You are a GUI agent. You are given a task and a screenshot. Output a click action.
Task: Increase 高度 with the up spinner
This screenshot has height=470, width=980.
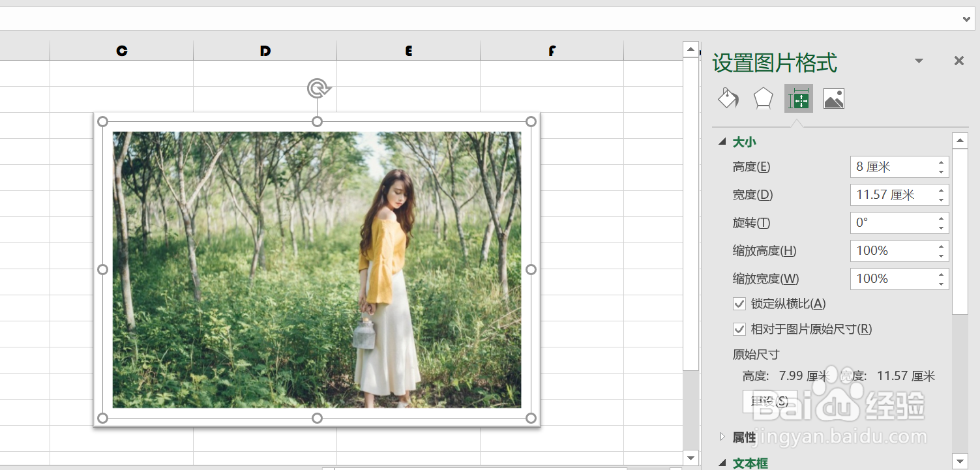click(x=942, y=162)
